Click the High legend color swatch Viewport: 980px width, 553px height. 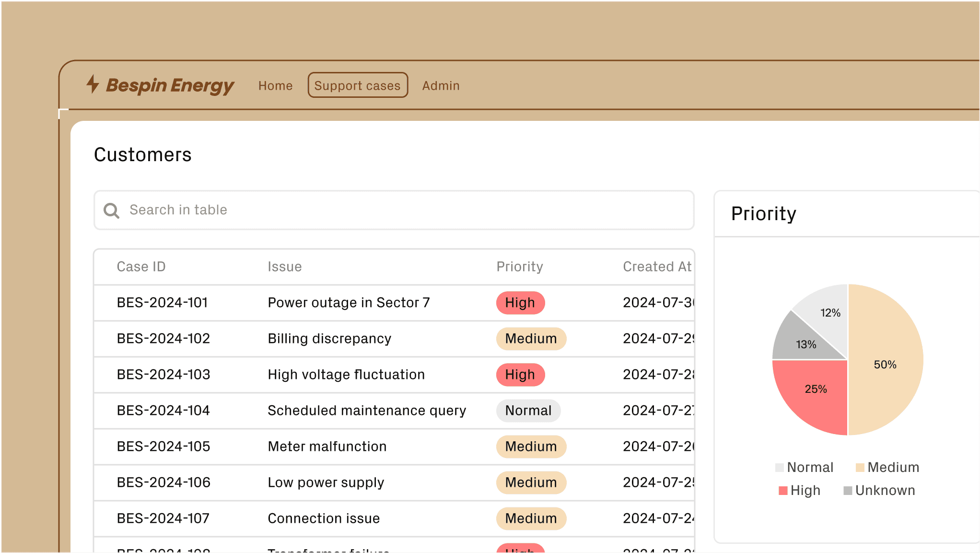tap(782, 490)
